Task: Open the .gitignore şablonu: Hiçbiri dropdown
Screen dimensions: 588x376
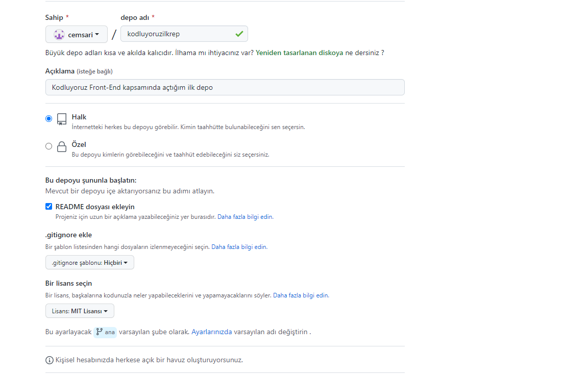Action: point(90,262)
